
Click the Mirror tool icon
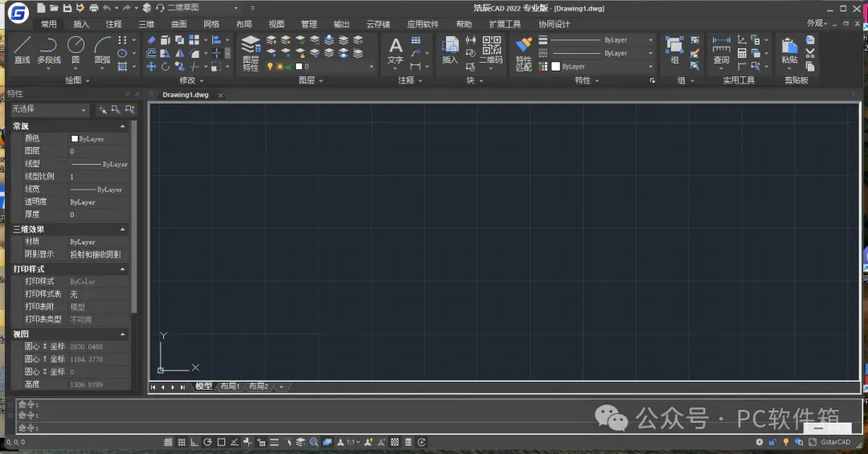pyautogui.click(x=180, y=53)
